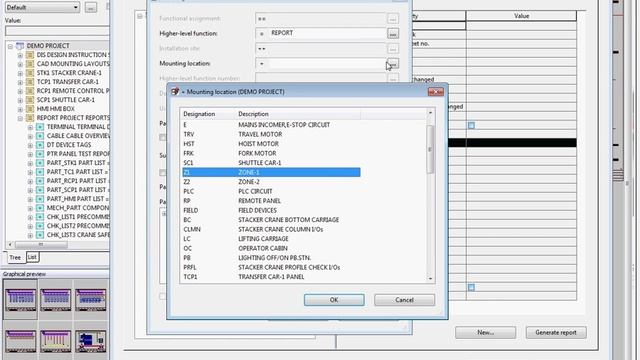Select the SCP1 SHUTTLE CAR-1 folder icon
Viewport: 640px width, 360px height.
tap(30, 100)
